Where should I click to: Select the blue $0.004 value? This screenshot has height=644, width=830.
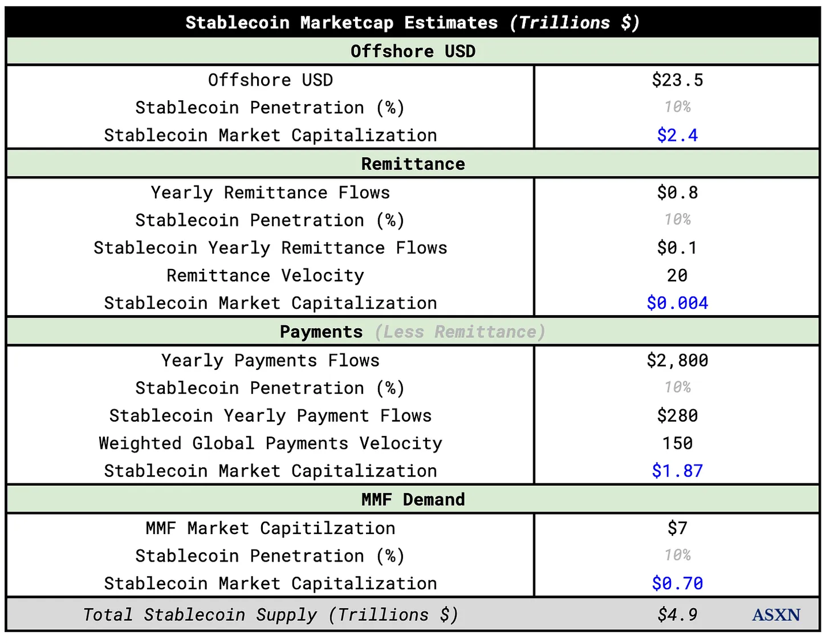coord(677,304)
